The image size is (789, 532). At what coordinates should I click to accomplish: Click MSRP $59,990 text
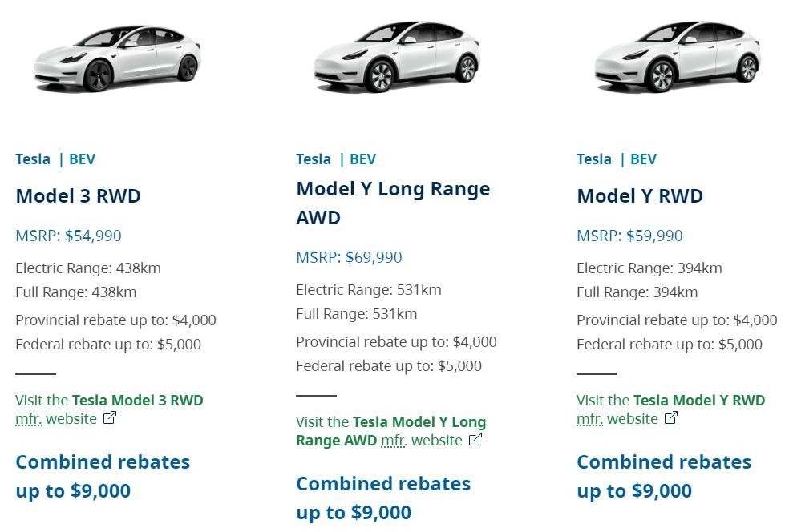(629, 236)
